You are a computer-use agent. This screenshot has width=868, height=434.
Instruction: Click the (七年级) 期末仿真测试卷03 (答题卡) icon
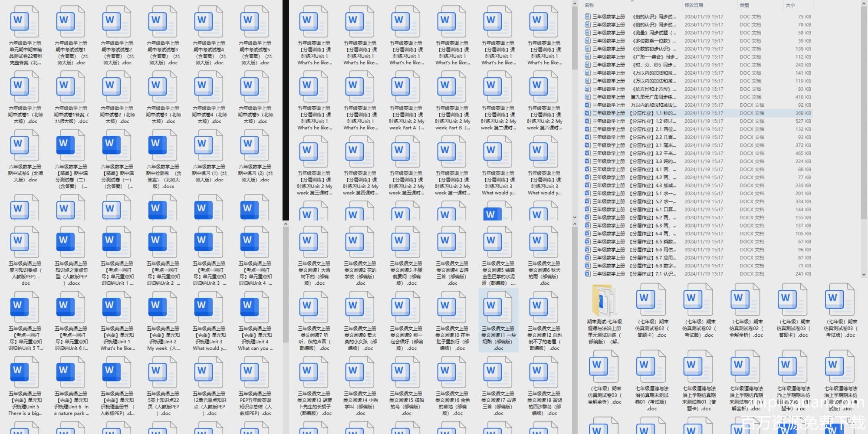(x=792, y=300)
